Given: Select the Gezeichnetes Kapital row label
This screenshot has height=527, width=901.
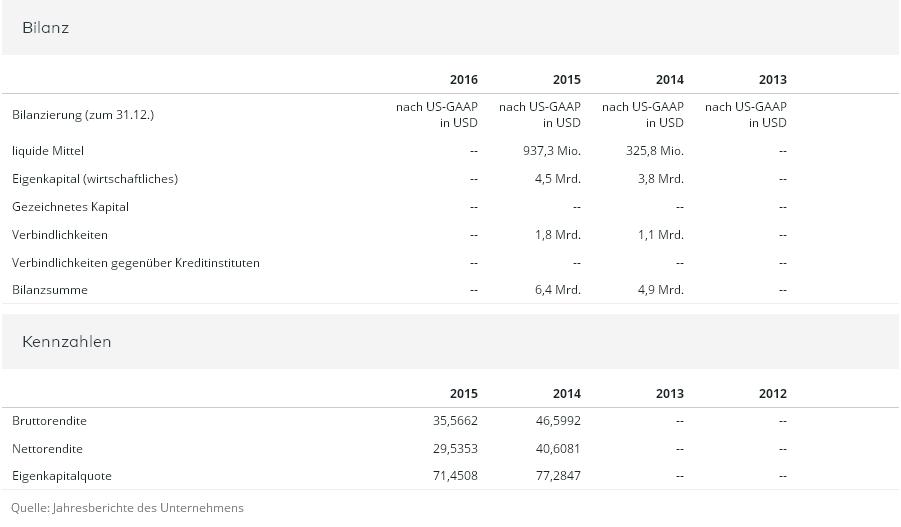Looking at the screenshot, I should tap(70, 207).
